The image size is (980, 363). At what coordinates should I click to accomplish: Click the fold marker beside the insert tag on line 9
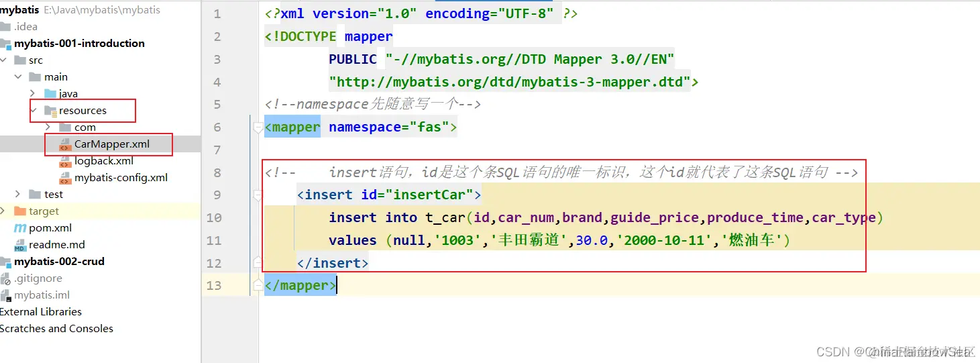[x=258, y=195]
